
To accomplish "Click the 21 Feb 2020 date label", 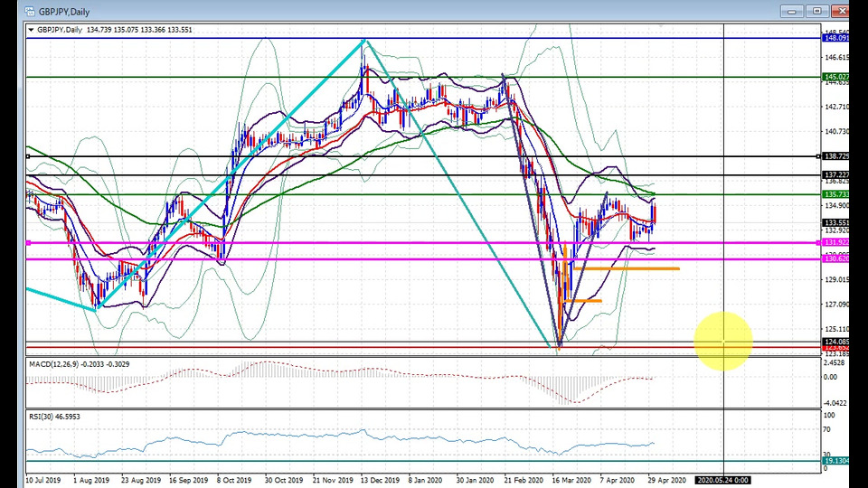I will (524, 480).
